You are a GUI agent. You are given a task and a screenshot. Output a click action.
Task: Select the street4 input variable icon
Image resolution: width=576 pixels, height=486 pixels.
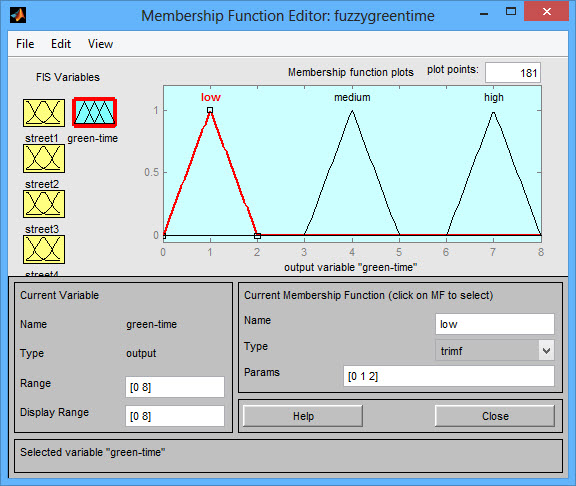coord(44,249)
